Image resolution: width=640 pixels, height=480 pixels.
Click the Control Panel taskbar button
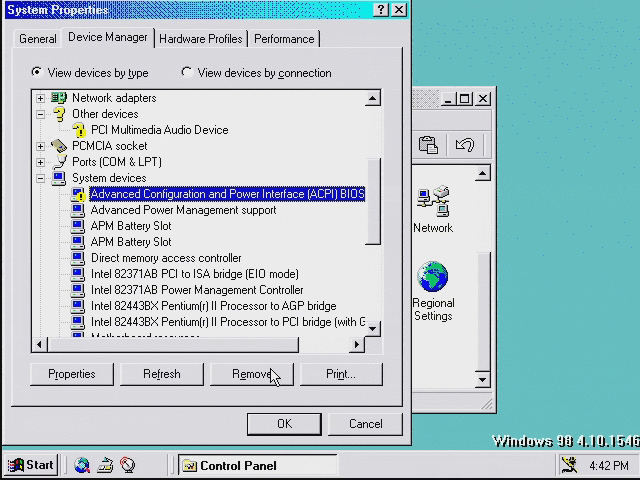tap(258, 465)
